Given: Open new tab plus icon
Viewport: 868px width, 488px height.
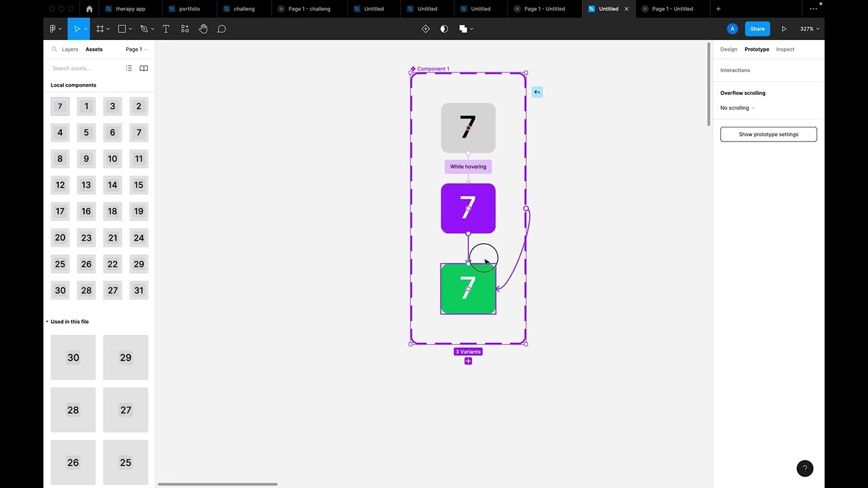Looking at the screenshot, I should 718,9.
